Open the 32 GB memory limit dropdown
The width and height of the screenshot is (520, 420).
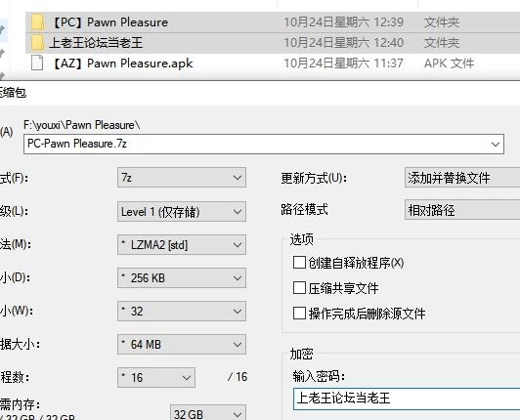click(x=208, y=412)
